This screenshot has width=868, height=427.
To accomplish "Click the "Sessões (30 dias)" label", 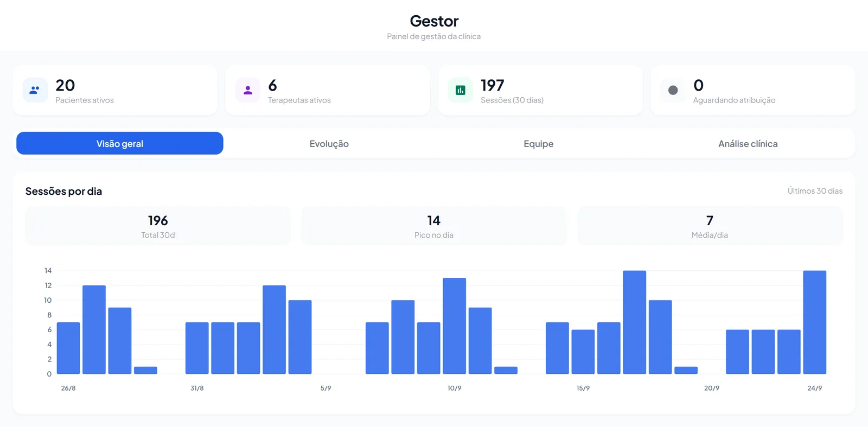I will (x=512, y=100).
